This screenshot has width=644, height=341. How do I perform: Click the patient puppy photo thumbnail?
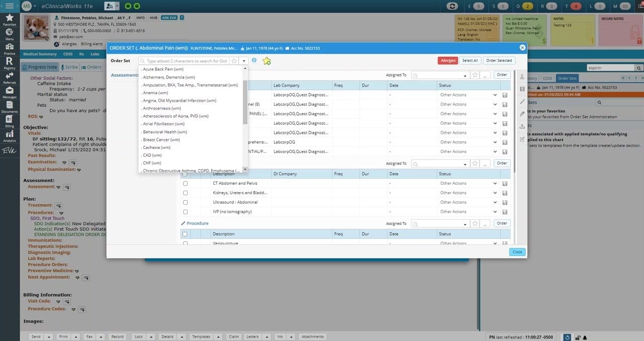[x=36, y=29]
